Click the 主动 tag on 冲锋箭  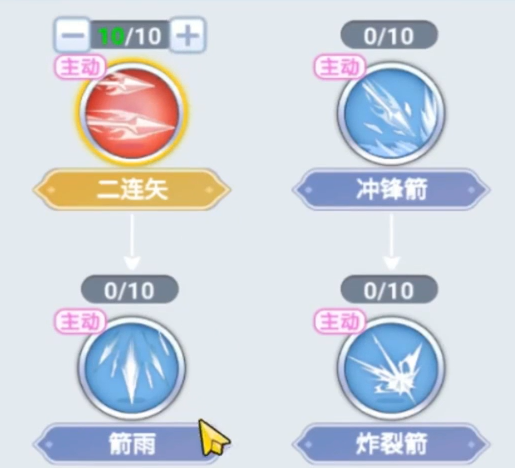tap(340, 68)
